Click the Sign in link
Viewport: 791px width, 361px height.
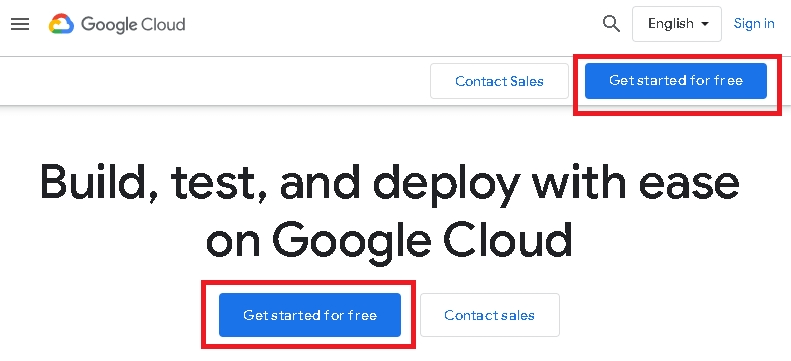(754, 24)
